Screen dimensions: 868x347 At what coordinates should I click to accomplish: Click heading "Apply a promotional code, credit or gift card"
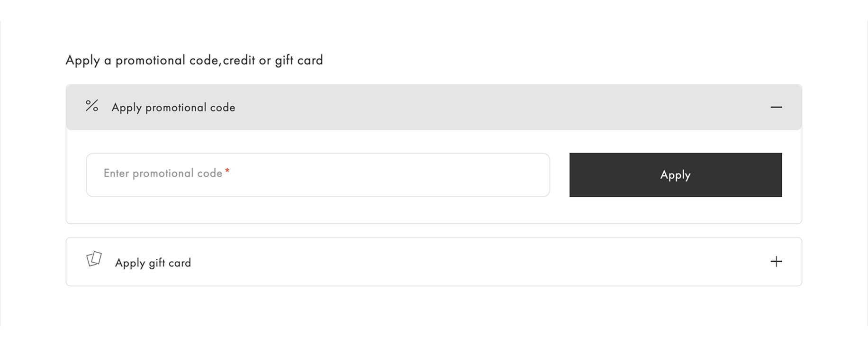[x=194, y=60]
